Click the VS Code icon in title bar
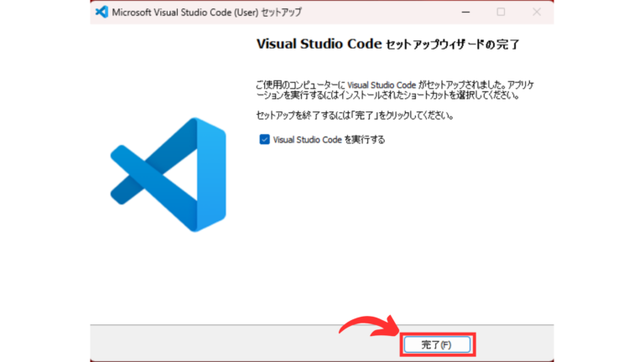Viewport: 644px width, 362px height. click(104, 13)
